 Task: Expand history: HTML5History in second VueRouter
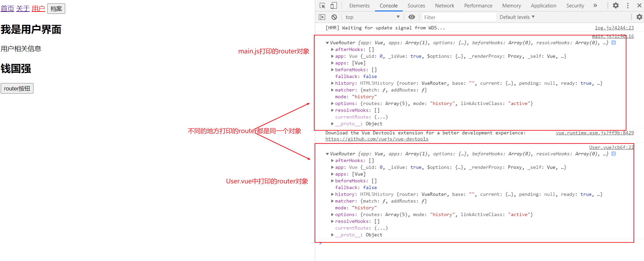pos(332,194)
